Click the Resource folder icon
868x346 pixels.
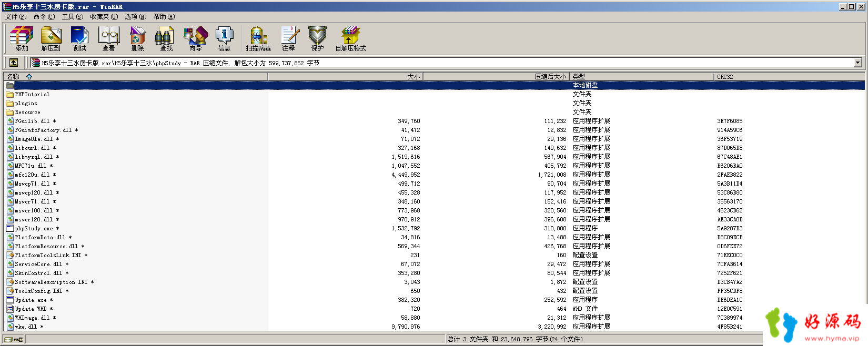pos(10,112)
